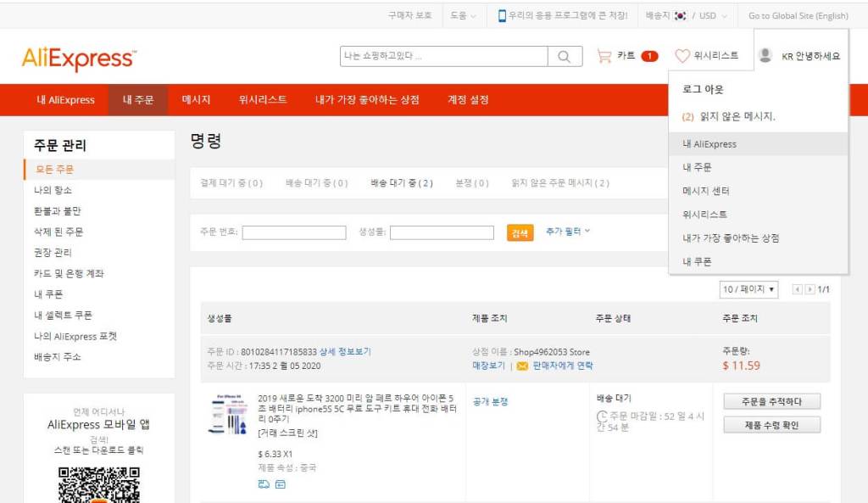Click the 생성물 product name field
868x503 pixels.
tap(442, 232)
